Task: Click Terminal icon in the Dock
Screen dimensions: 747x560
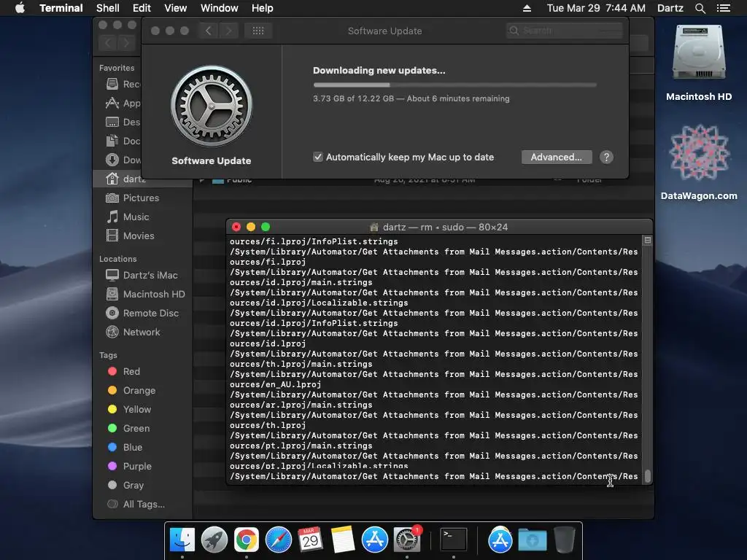Action: [453, 540]
